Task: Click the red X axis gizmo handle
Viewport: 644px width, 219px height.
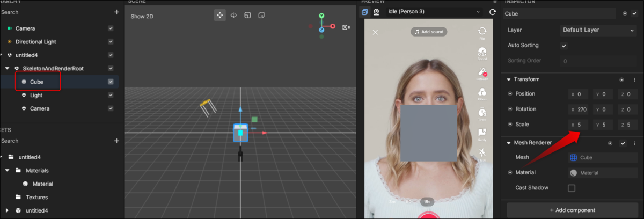Action: (333, 26)
